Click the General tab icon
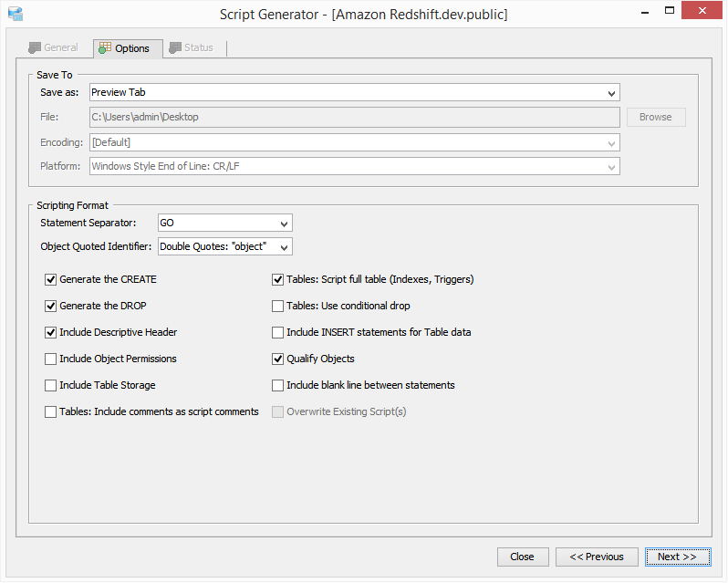The image size is (728, 583). point(36,47)
